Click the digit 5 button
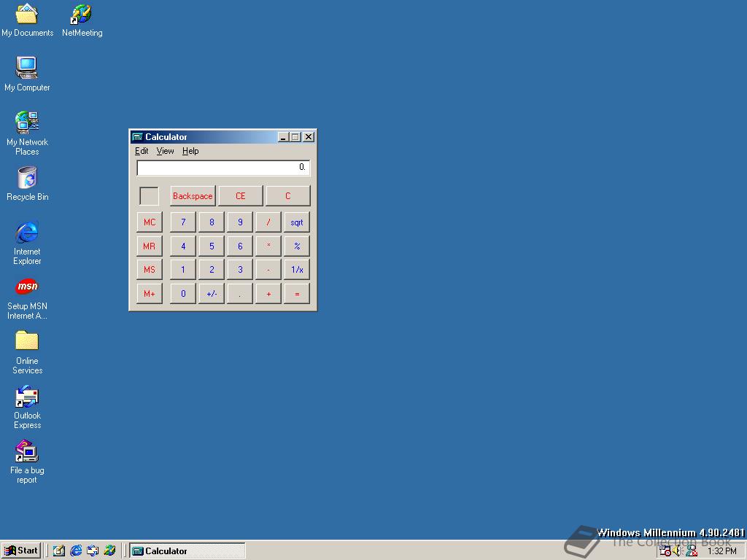Image resolution: width=747 pixels, height=560 pixels. click(212, 246)
